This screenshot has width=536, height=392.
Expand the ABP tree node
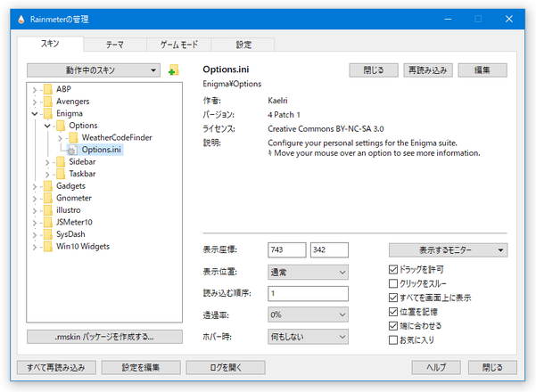[35, 90]
